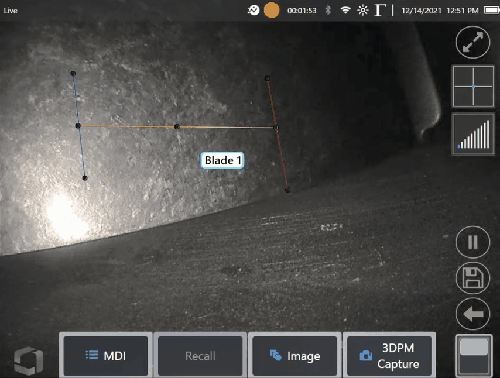Select the Blade 1 annotation label
This screenshot has width=500, height=378.
point(222,160)
